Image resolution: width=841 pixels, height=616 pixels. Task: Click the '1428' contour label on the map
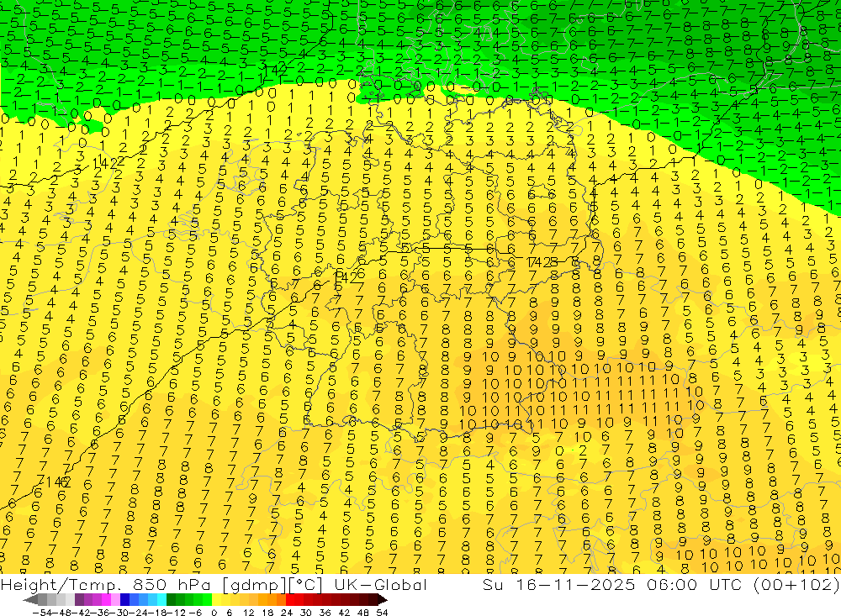(x=542, y=261)
